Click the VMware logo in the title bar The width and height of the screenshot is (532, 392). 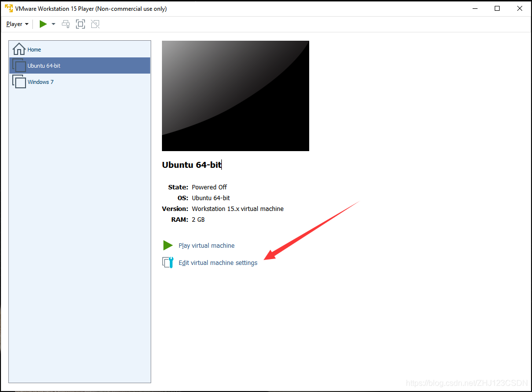coord(9,8)
